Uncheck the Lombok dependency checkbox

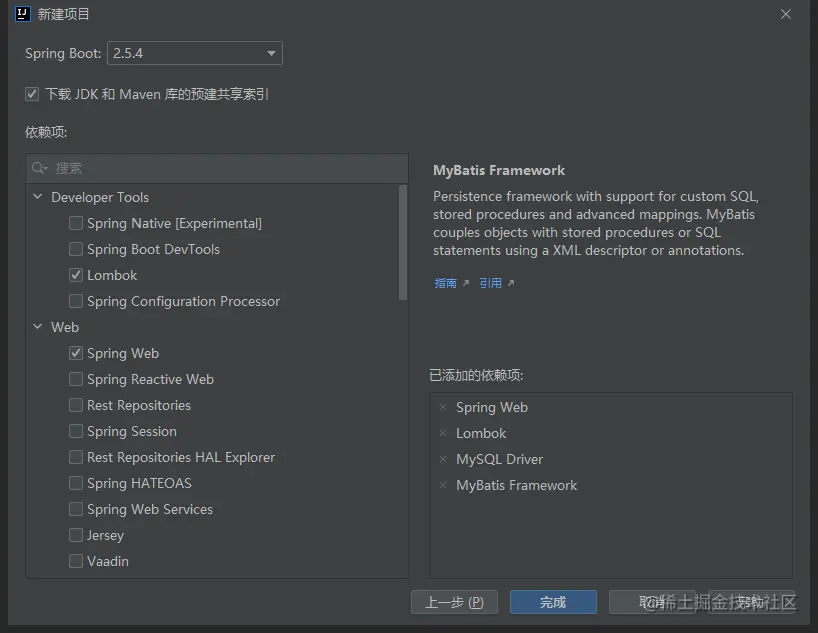76,275
